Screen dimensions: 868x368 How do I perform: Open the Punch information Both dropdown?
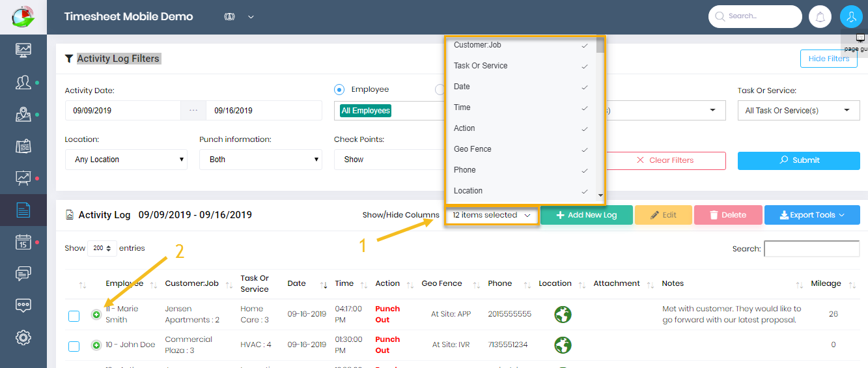point(260,160)
